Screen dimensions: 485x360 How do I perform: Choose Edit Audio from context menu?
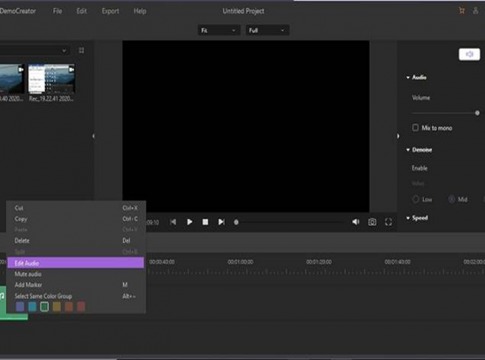pos(76,263)
